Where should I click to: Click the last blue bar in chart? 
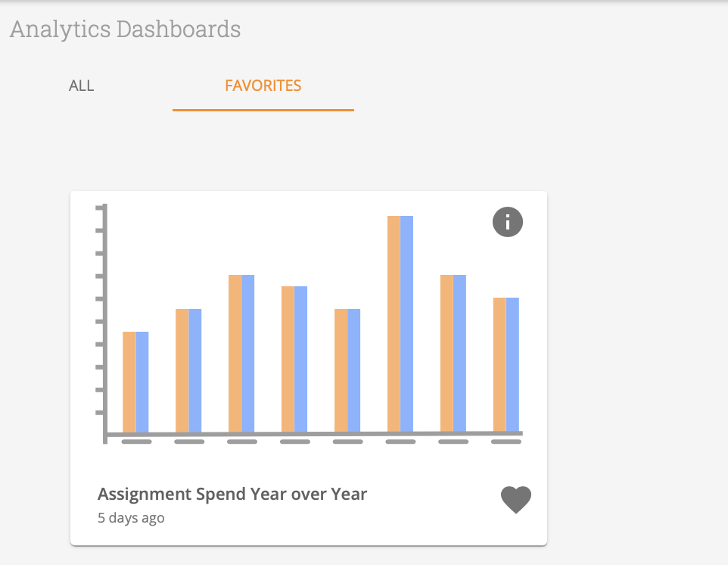pos(513,364)
